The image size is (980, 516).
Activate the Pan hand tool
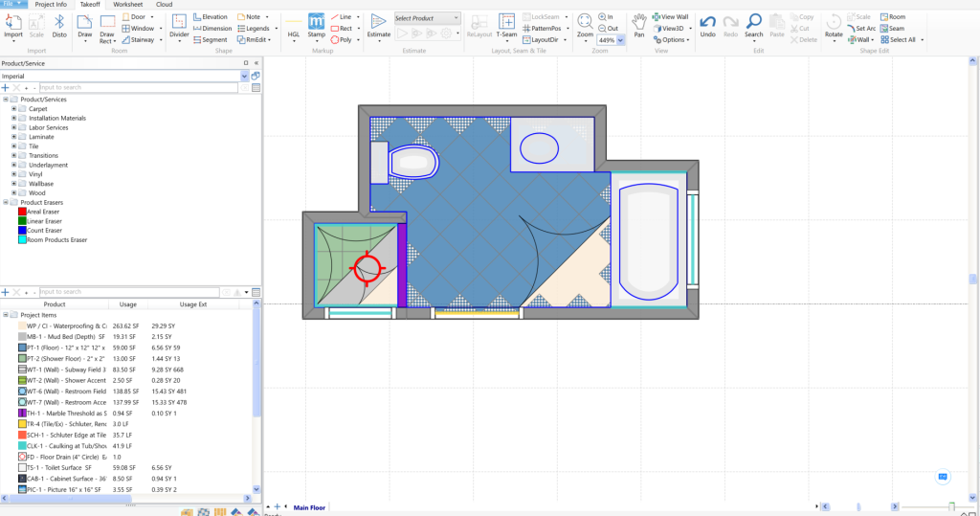coord(637,23)
